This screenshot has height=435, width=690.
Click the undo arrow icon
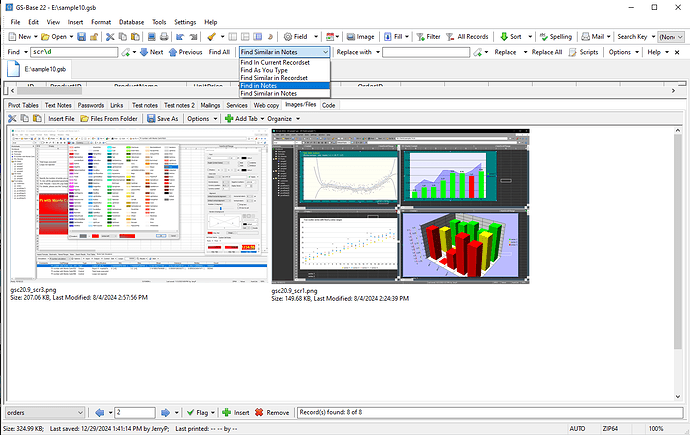pyautogui.click(x=180, y=37)
